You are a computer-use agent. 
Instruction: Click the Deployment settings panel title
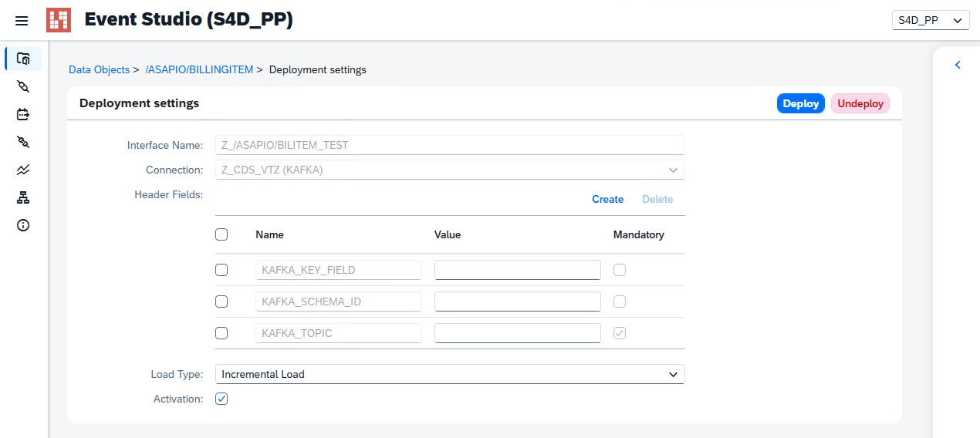click(x=139, y=103)
